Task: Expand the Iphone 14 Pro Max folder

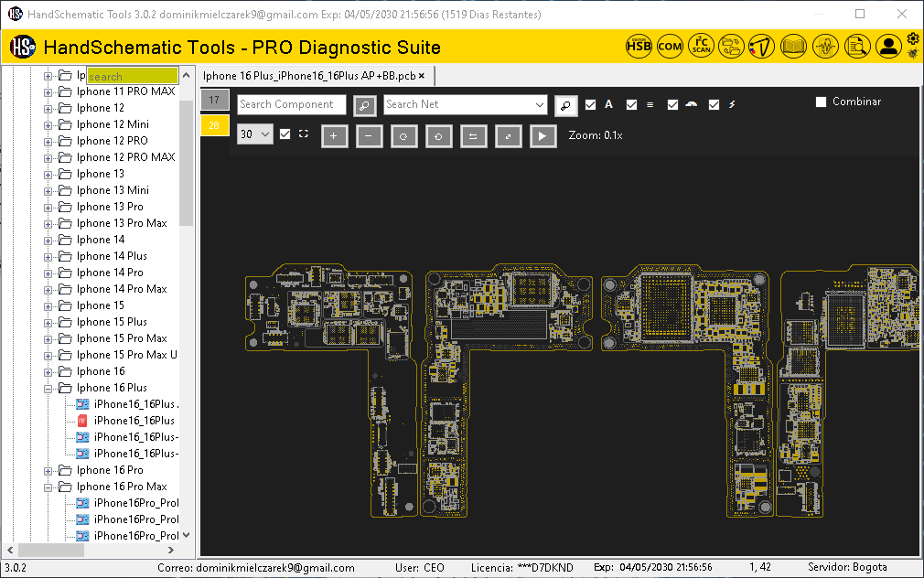Action: pyautogui.click(x=48, y=289)
